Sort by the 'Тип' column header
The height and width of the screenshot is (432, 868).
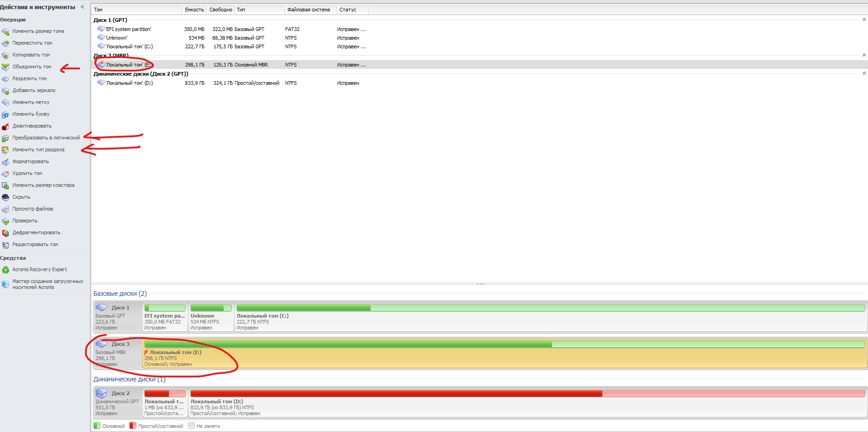coord(260,10)
